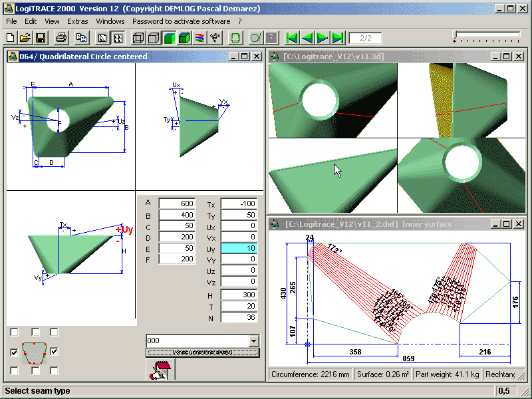Click the LogiTRACE application icon in title bar
532x399 pixels.
pos(9,9)
